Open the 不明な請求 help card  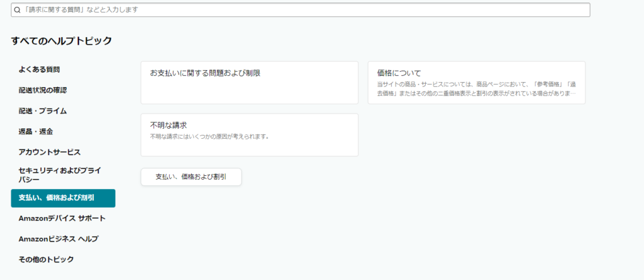pos(169,125)
